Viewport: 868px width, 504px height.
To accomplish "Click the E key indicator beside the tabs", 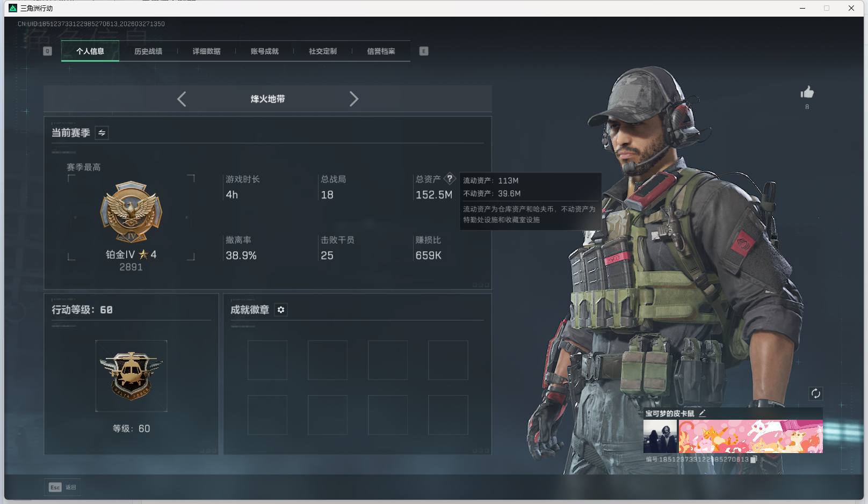I will [x=424, y=50].
